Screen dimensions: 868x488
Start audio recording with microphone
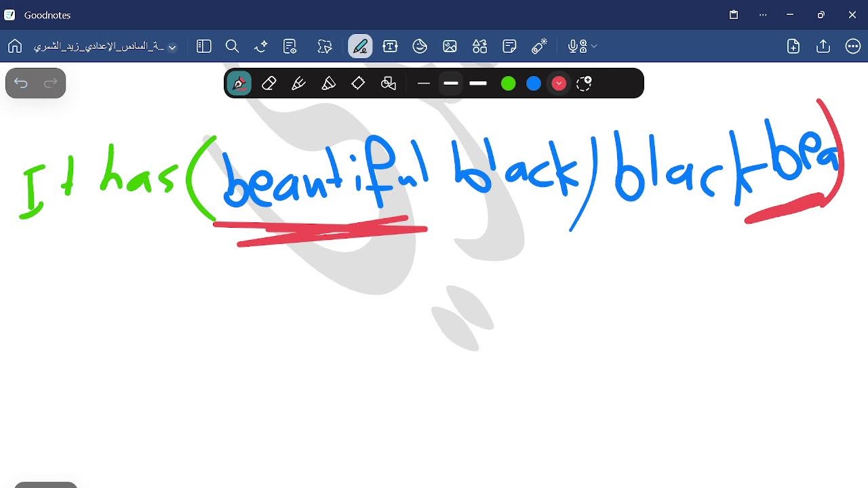(x=577, y=46)
